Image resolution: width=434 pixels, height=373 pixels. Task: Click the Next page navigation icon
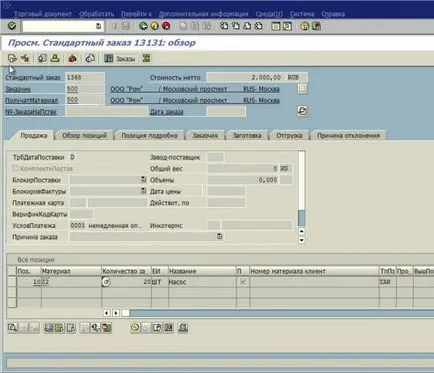(x=247, y=26)
